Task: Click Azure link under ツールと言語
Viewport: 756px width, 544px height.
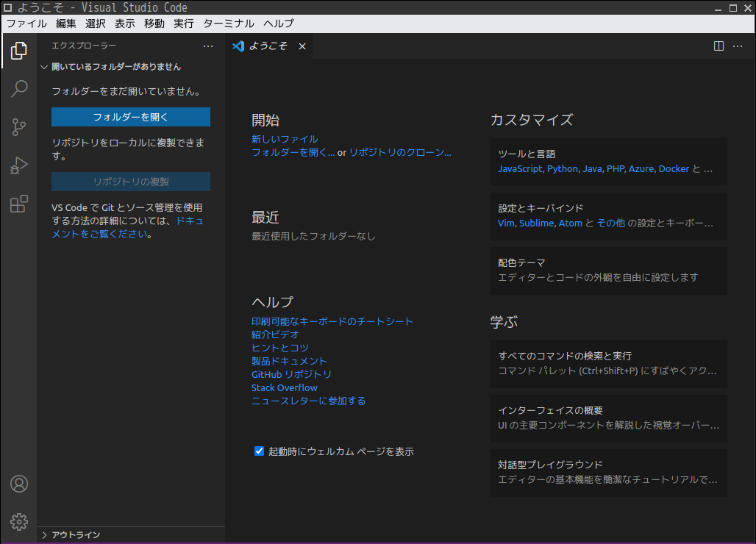Action: 641,169
